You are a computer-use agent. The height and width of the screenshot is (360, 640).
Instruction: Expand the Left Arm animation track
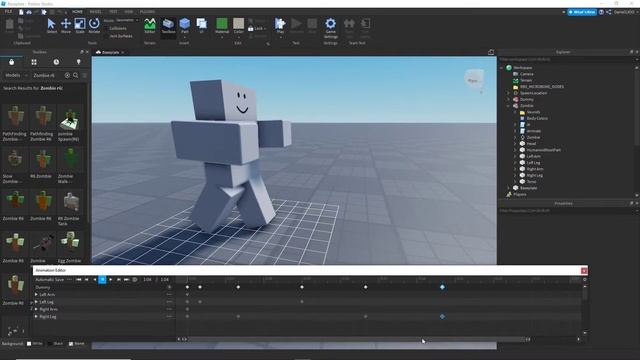point(36,294)
